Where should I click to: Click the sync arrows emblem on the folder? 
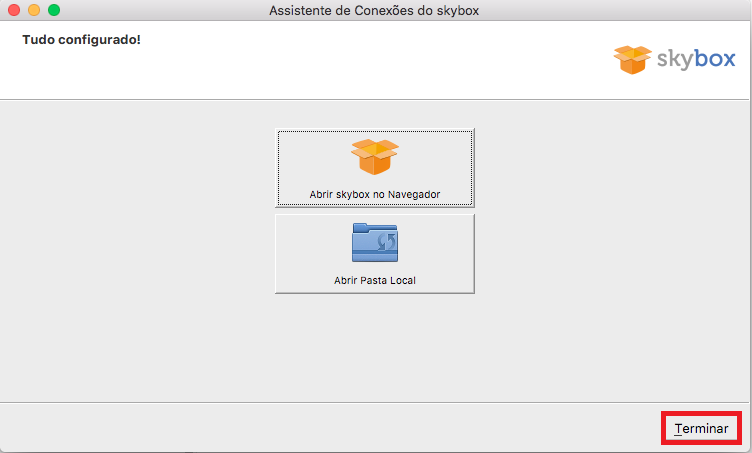pyautogui.click(x=386, y=244)
